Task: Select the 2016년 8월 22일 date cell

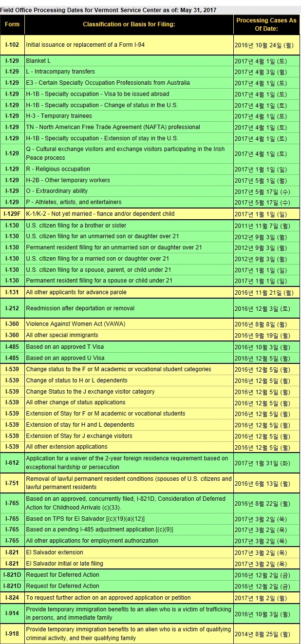Action: coord(266,503)
